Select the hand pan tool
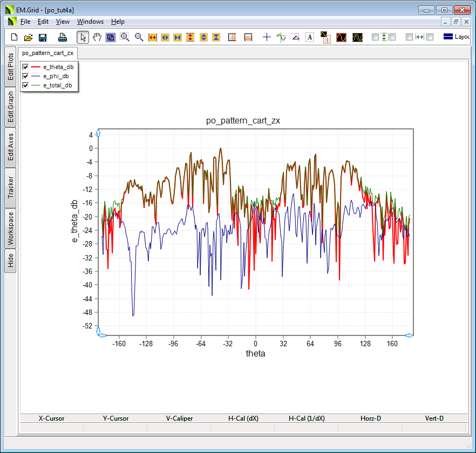The image size is (476, 453). coord(97,37)
